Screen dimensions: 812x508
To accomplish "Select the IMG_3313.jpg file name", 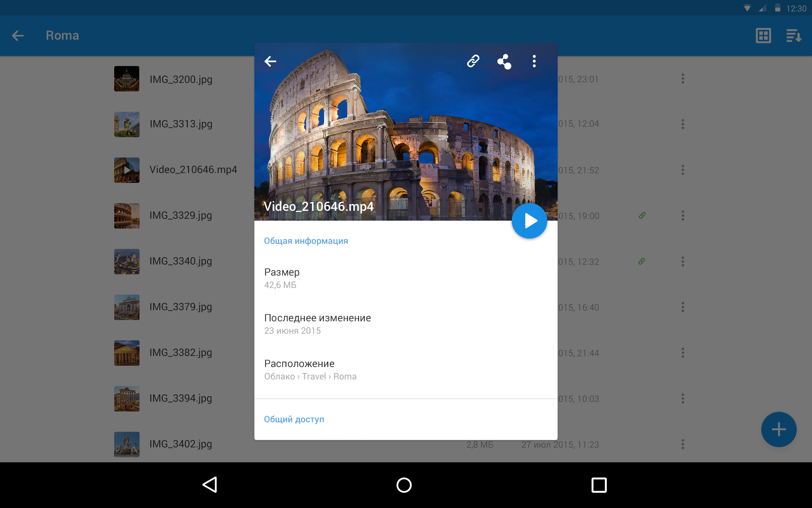I will (x=181, y=124).
